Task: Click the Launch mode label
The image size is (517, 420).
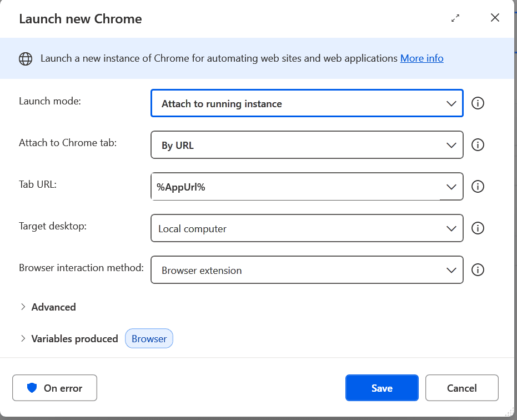Action: point(50,101)
